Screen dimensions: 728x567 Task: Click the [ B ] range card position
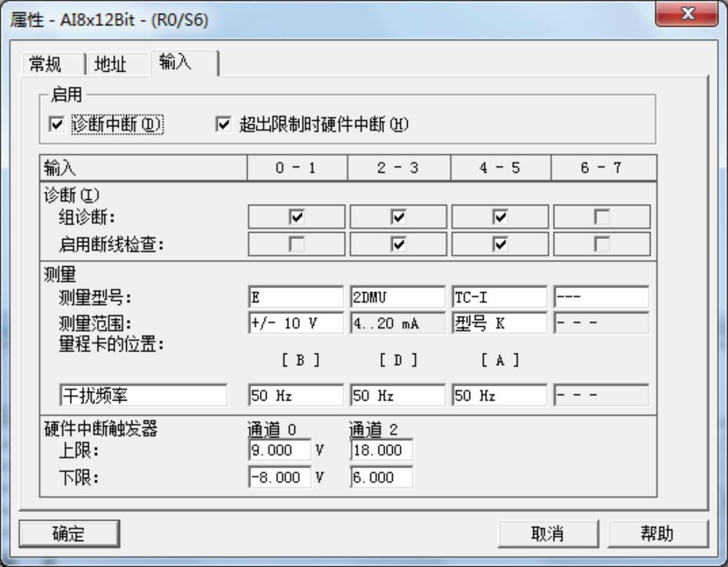301,360
